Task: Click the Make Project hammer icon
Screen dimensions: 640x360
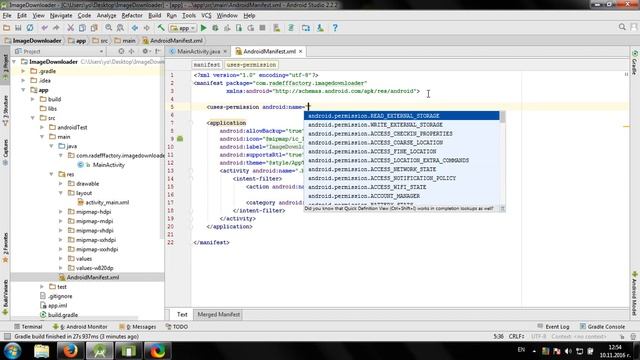Action: [161, 28]
